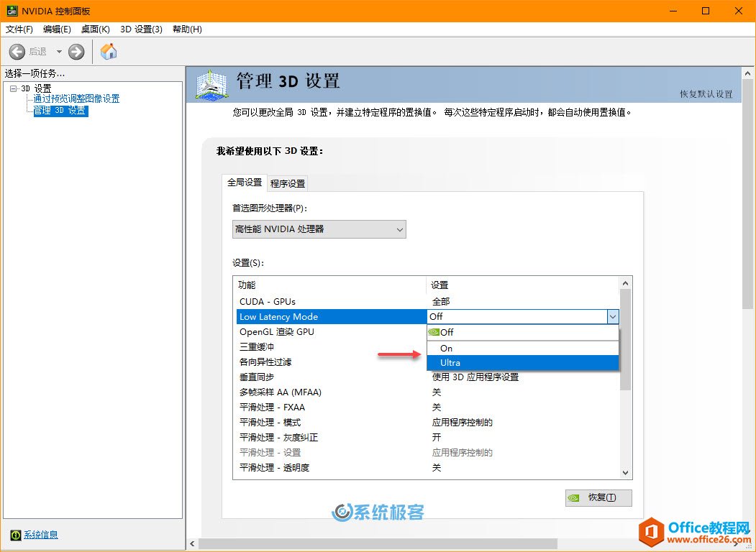The image size is (756, 552).
Task: Click the Back arrow button
Action: click(18, 52)
